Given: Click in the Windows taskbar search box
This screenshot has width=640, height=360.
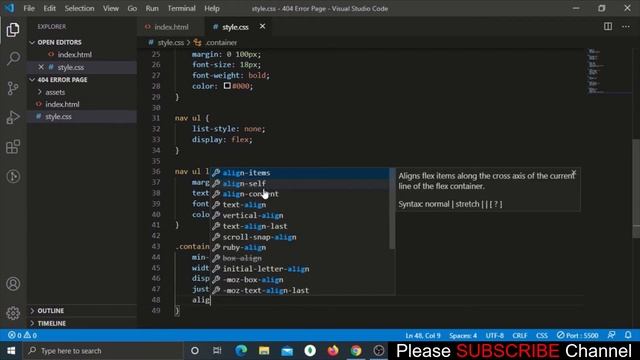Looking at the screenshot, I should pos(104,351).
